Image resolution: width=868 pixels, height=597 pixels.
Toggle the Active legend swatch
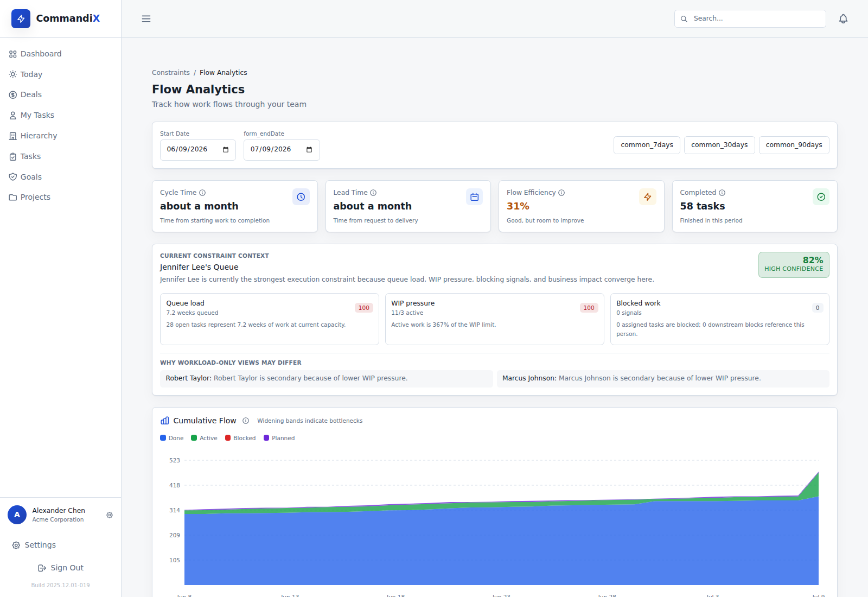pyautogui.click(x=194, y=438)
